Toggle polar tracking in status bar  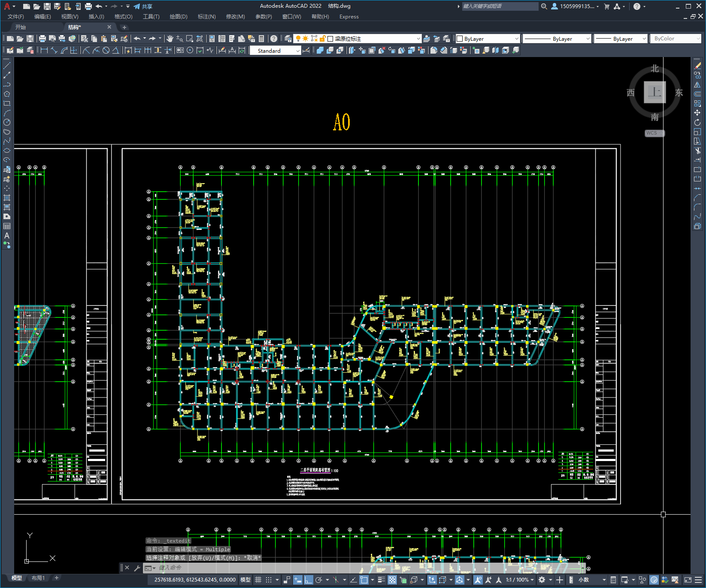[x=319, y=580]
